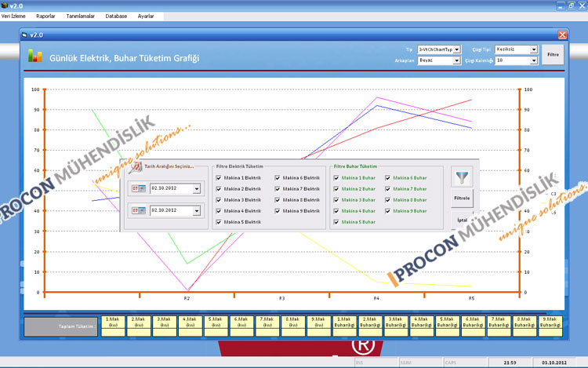
Task: Open calendar icon for end date
Action: pyautogui.click(x=138, y=210)
